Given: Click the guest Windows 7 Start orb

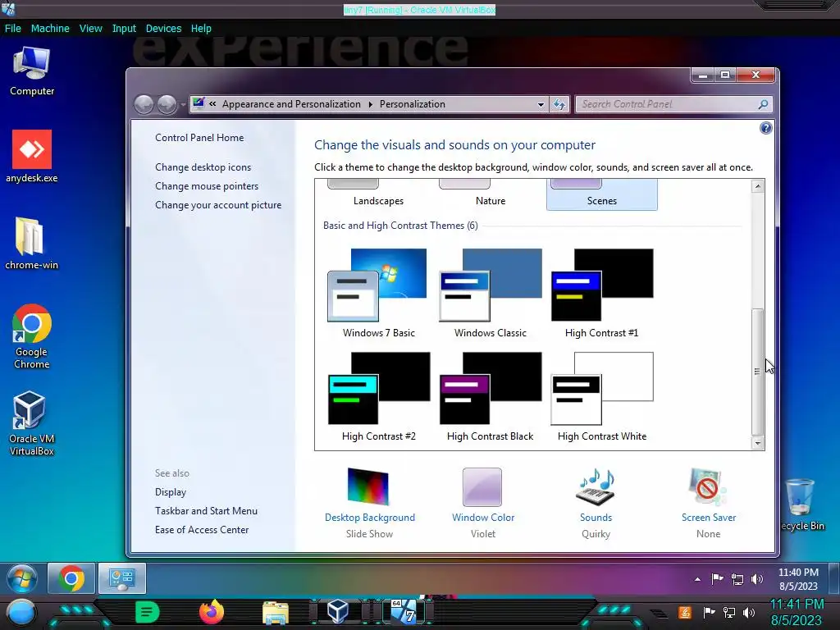Looking at the screenshot, I should [x=22, y=578].
